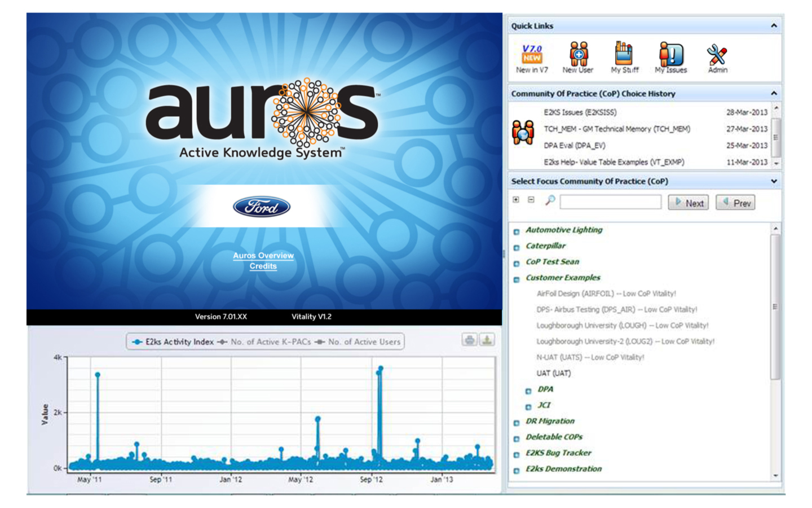Screen dimensions: 812x508
Task: Collapse the Customer Examples node
Action: pyautogui.click(x=517, y=279)
